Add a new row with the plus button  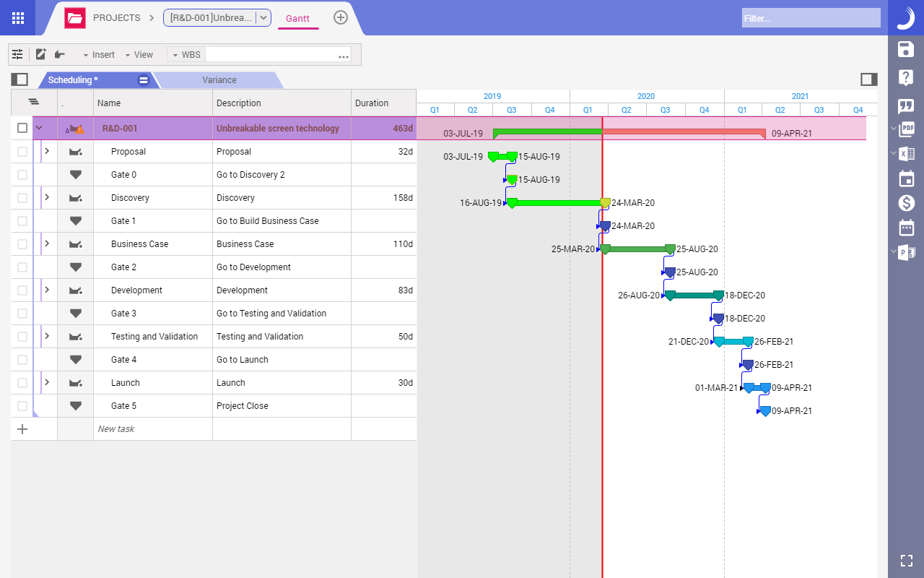[x=22, y=429]
